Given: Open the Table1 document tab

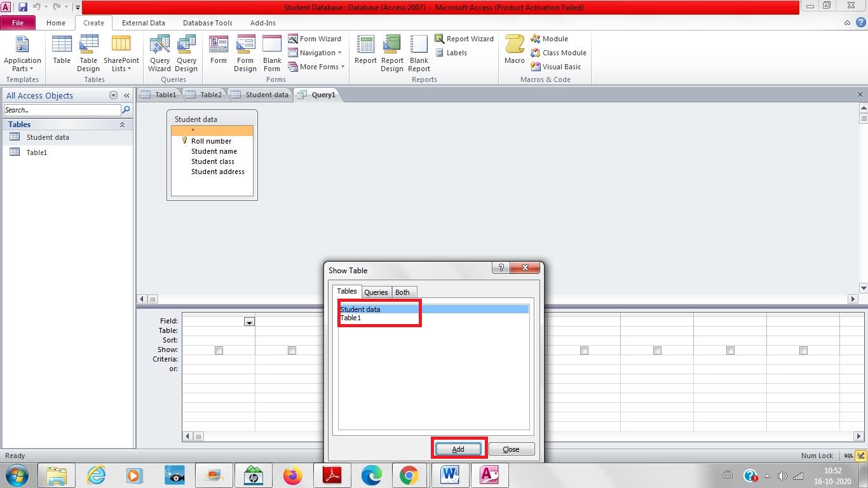Looking at the screenshot, I should (x=159, y=95).
